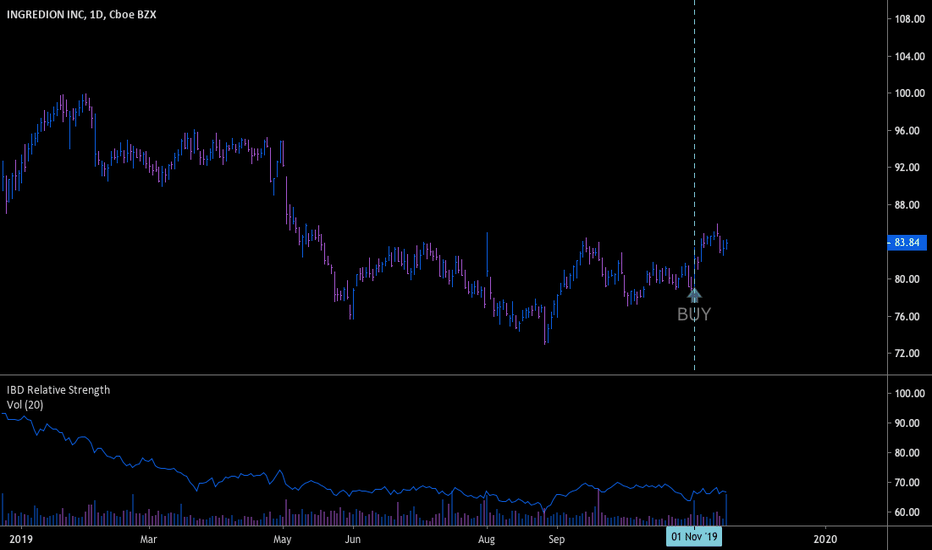The height and width of the screenshot is (550, 932).
Task: Click the 80.00 price axis label on main chart
Action: 907,279
